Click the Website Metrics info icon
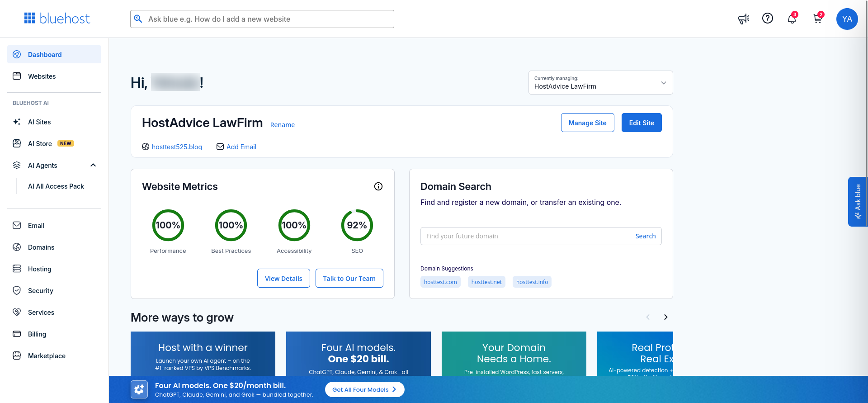 tap(378, 186)
